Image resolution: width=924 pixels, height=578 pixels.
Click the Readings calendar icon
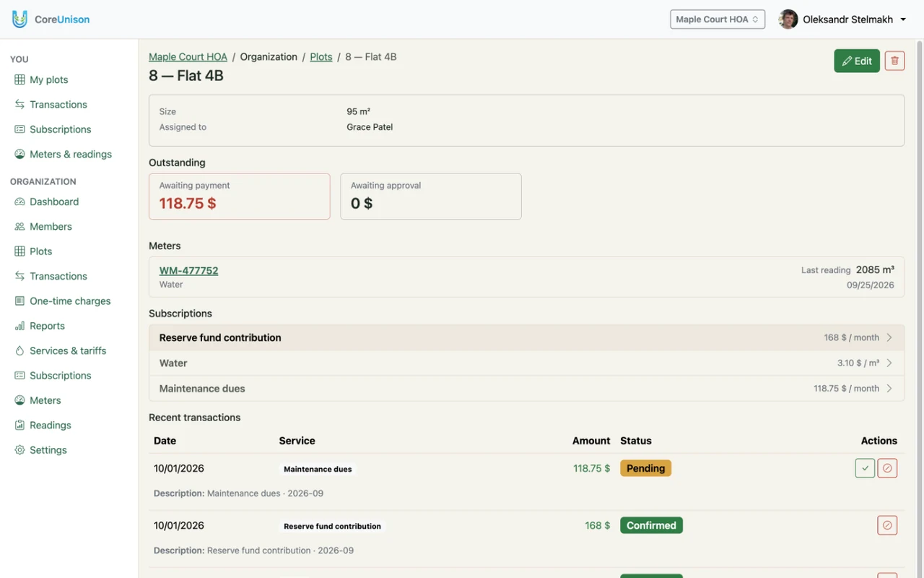click(19, 426)
